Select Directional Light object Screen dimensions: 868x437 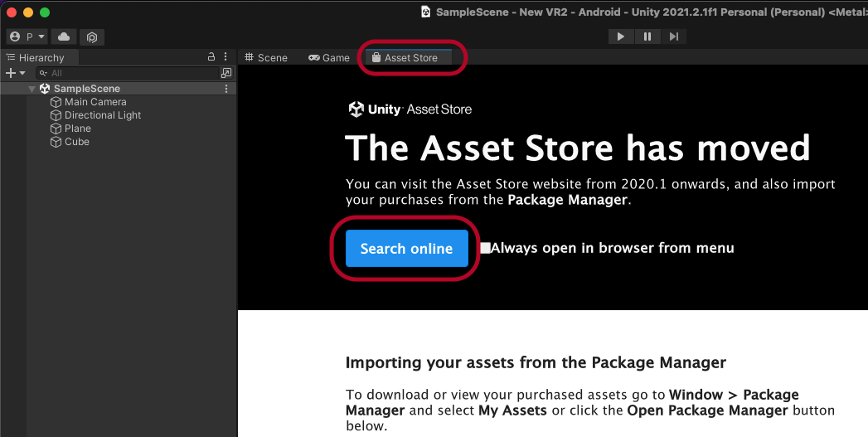click(103, 115)
